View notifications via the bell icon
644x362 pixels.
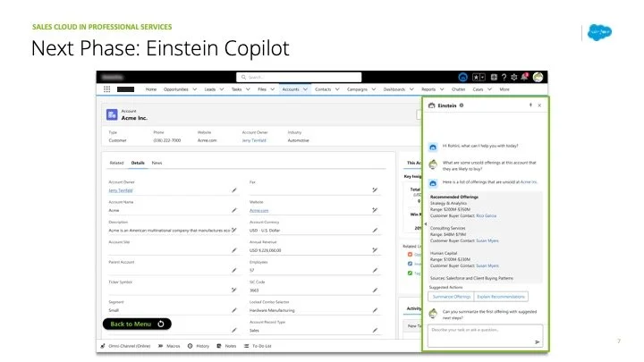point(524,77)
